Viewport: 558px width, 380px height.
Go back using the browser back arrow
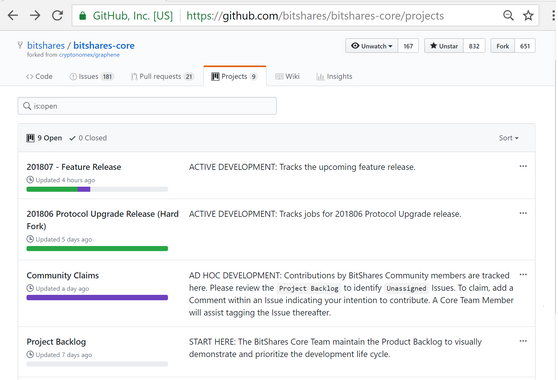pyautogui.click(x=13, y=16)
